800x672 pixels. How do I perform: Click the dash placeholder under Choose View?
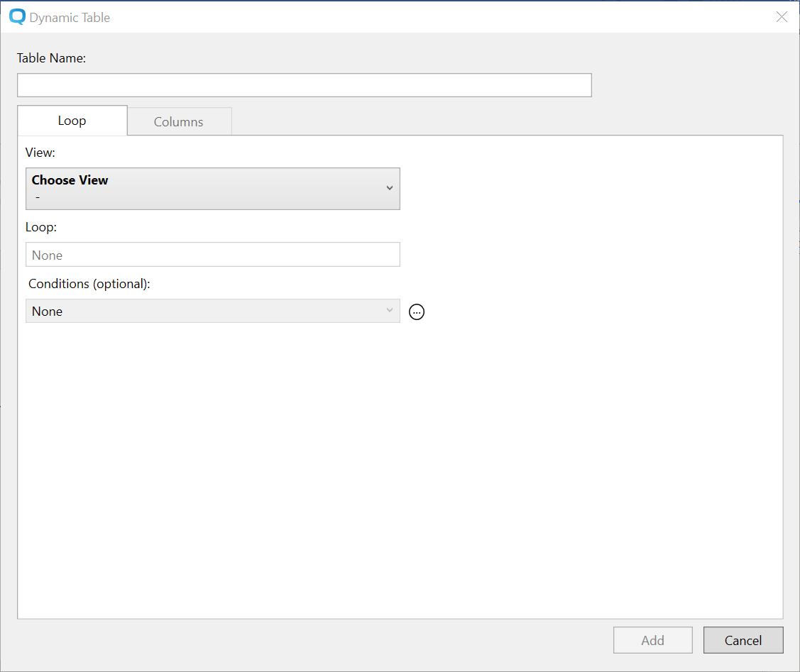[37, 197]
